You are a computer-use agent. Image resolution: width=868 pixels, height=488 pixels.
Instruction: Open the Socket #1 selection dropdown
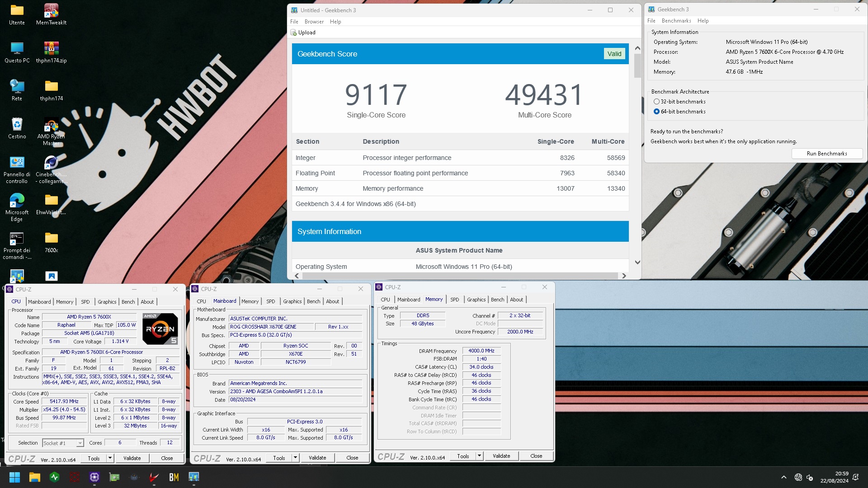pos(63,443)
